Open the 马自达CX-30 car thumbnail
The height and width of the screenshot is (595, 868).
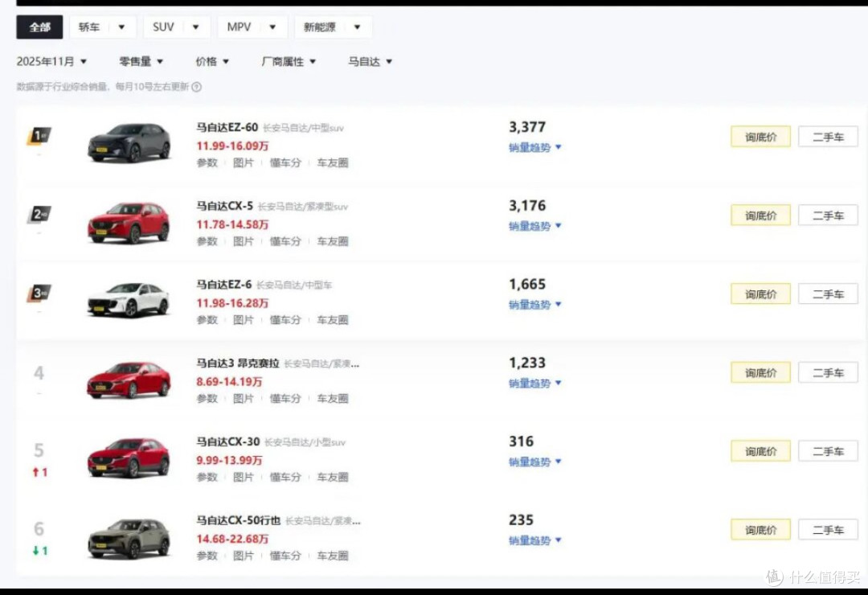click(x=129, y=458)
